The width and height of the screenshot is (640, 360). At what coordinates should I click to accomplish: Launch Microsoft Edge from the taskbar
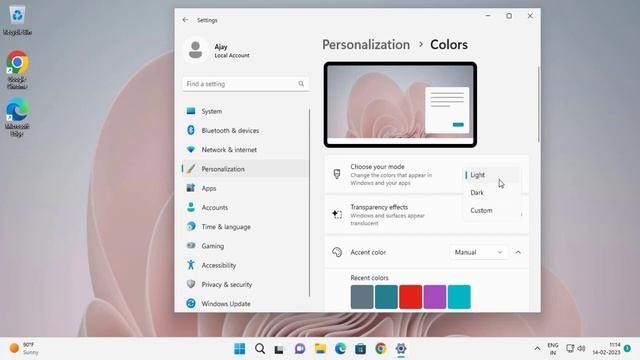coord(340,349)
